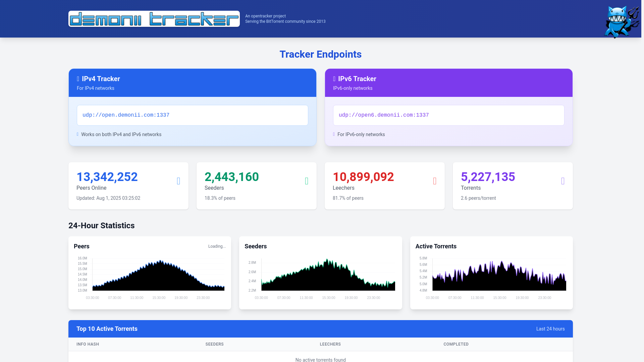Image resolution: width=644 pixels, height=362 pixels.
Task: Click the LEECHERS column header
Action: pyautogui.click(x=330, y=344)
